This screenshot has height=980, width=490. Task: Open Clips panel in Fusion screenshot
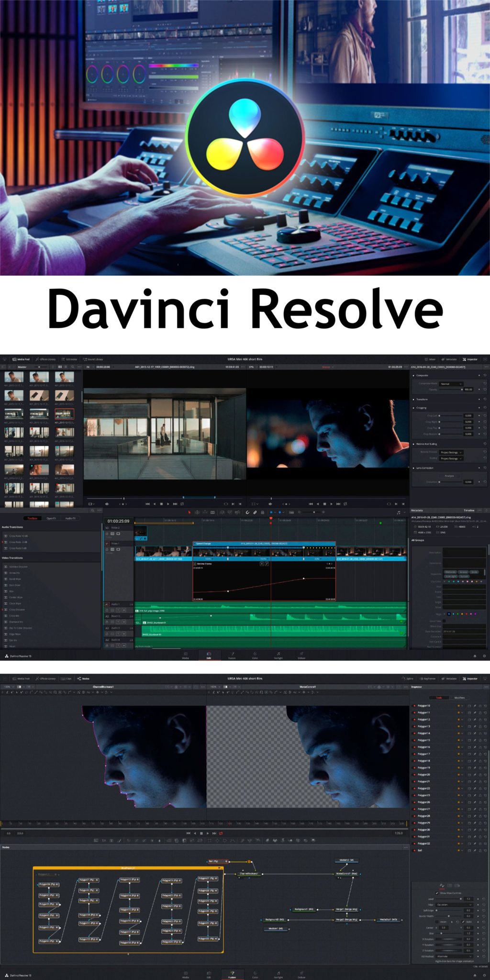click(67, 679)
